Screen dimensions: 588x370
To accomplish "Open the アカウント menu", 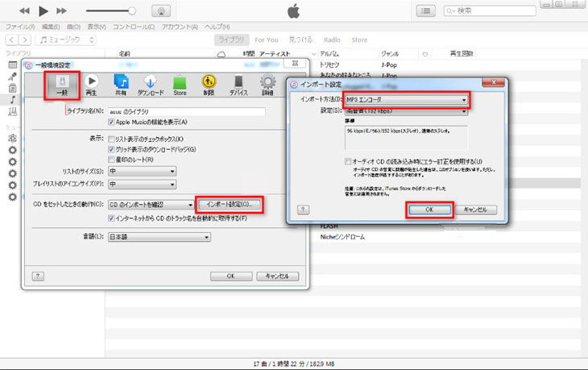I will coord(180,27).
